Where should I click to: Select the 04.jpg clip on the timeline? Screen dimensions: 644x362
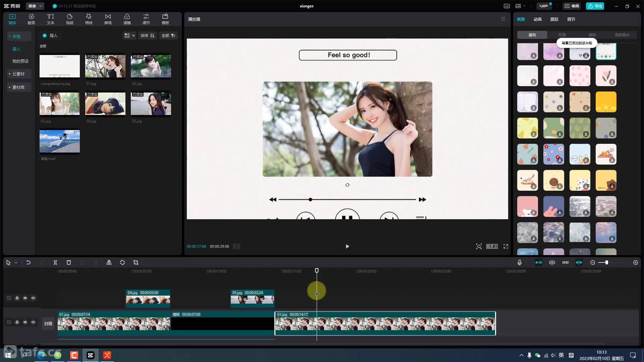(148, 299)
